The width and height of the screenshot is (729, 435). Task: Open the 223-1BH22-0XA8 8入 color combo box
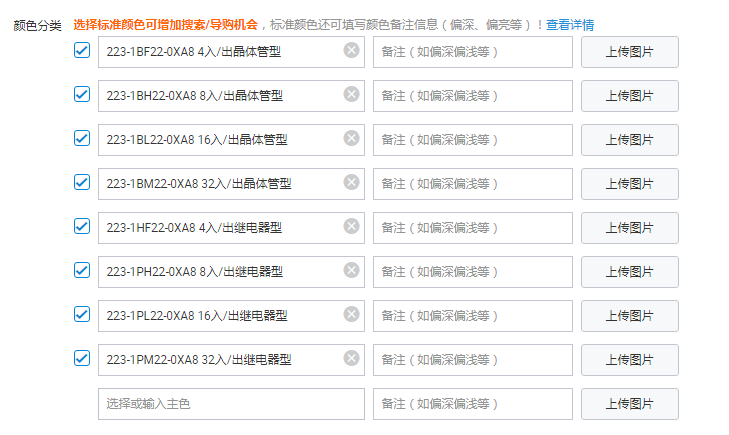[x=220, y=95]
